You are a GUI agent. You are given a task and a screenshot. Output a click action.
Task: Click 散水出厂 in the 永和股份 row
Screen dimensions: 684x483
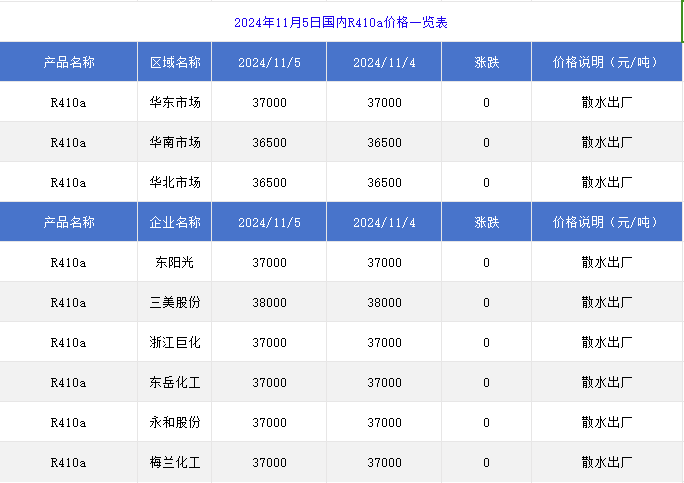coord(606,422)
